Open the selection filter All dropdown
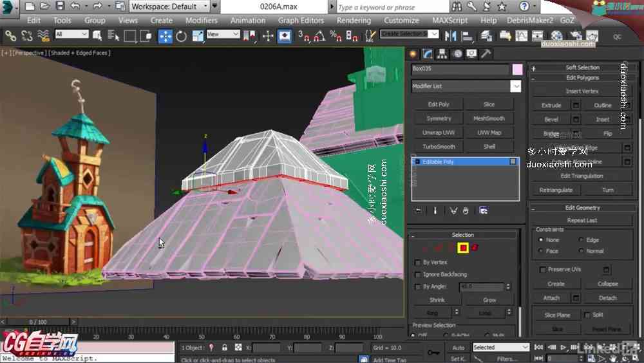The height and width of the screenshot is (363, 644). [x=72, y=34]
